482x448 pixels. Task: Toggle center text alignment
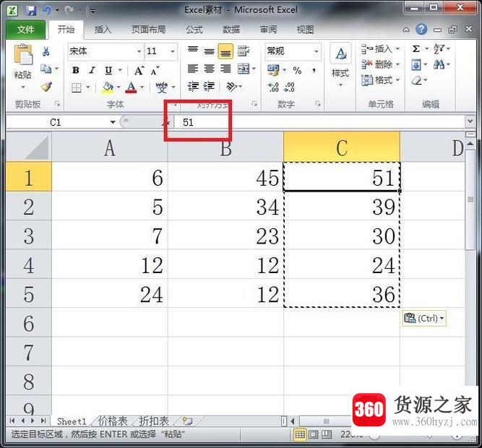tap(209, 69)
